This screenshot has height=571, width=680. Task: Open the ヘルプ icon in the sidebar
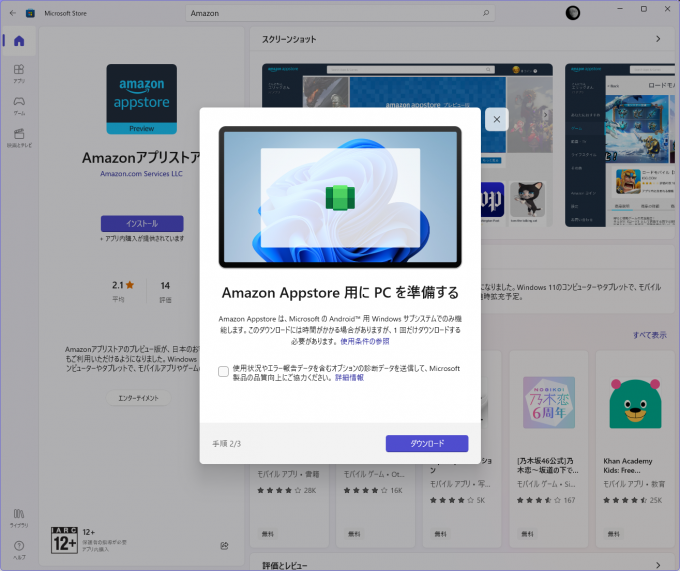[x=19, y=550]
